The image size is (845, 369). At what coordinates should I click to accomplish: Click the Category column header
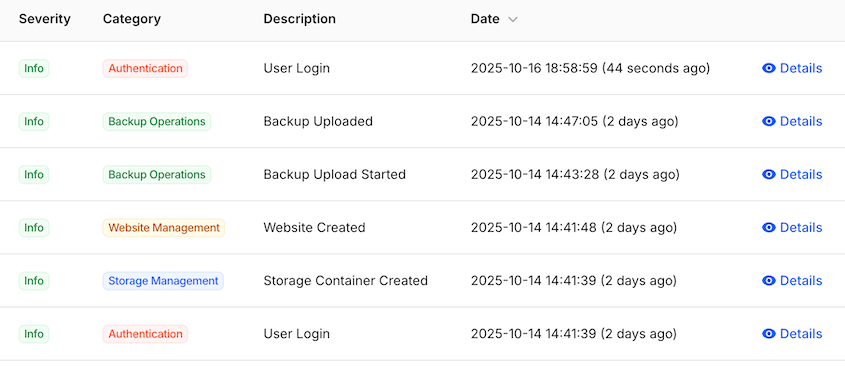tap(132, 19)
